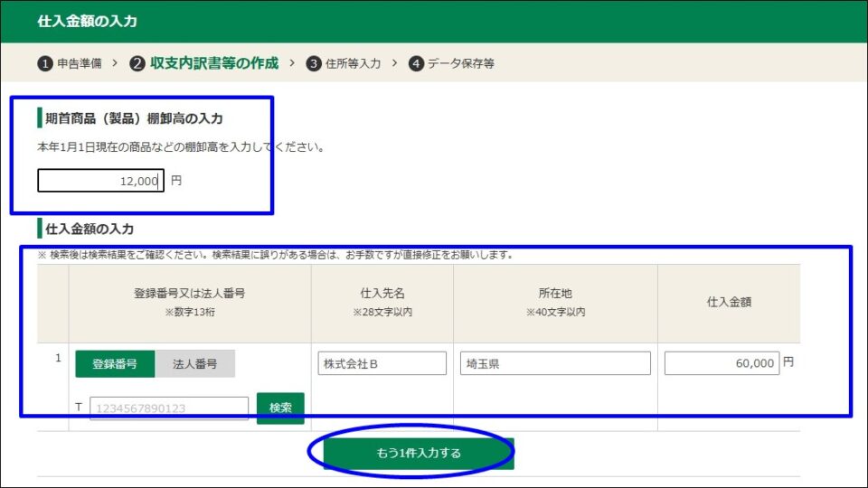Screen dimensions: 868x488
Task: Click the 仕入金額 column header
Action: [728, 303]
